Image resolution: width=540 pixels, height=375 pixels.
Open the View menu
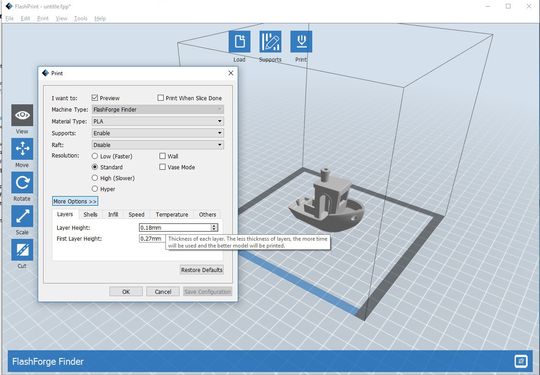[x=61, y=18]
